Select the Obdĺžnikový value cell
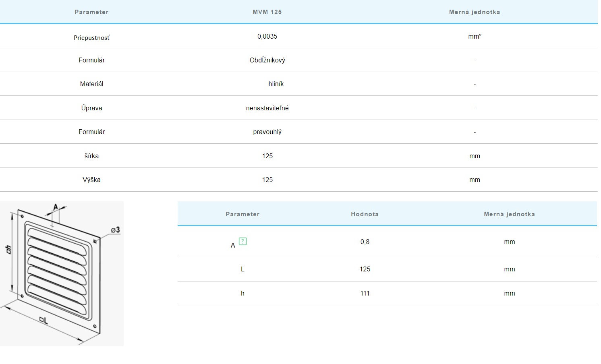601x364 pixels. (267, 60)
